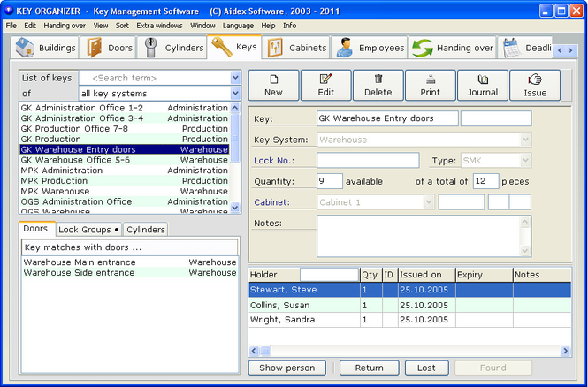The image size is (588, 387).
Task: Expand the Cabinet 1 dropdown
Action: (429, 202)
